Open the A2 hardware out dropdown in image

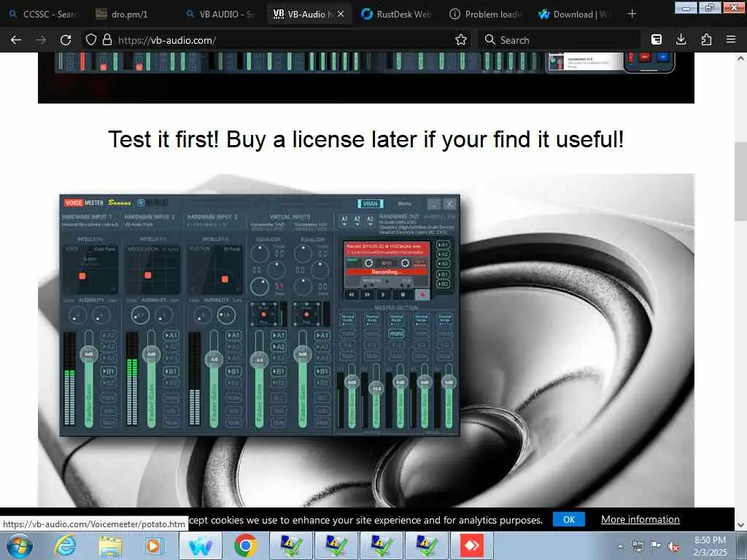coord(357,220)
